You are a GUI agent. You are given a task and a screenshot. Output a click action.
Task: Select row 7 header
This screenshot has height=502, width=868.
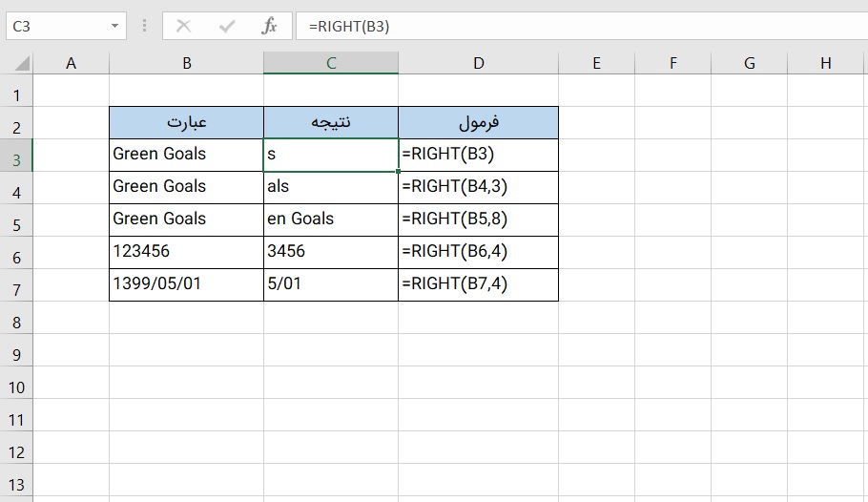16,289
